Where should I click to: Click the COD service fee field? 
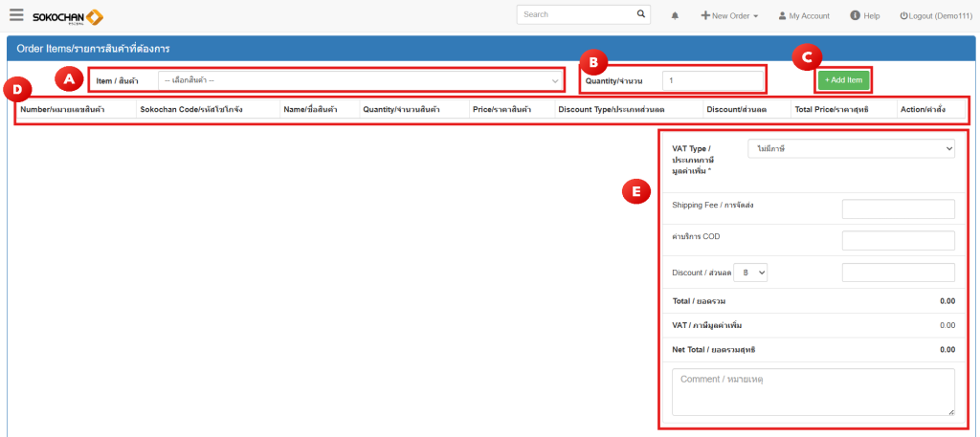tap(898, 241)
